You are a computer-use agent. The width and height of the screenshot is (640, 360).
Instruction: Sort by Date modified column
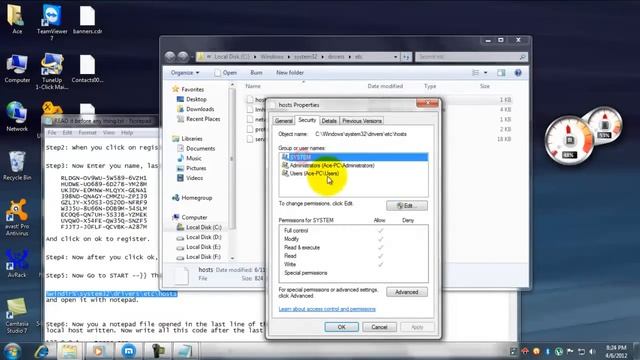(x=385, y=86)
